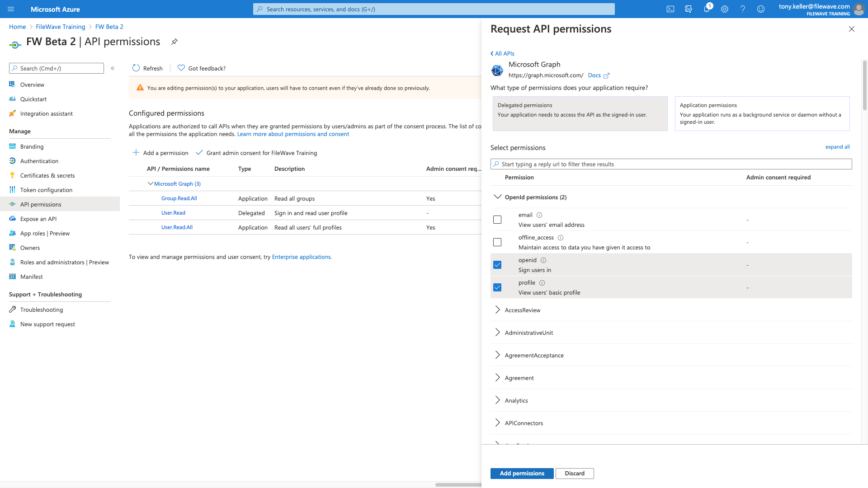
Task: Pin the FW Beta 2 blade
Action: (175, 42)
